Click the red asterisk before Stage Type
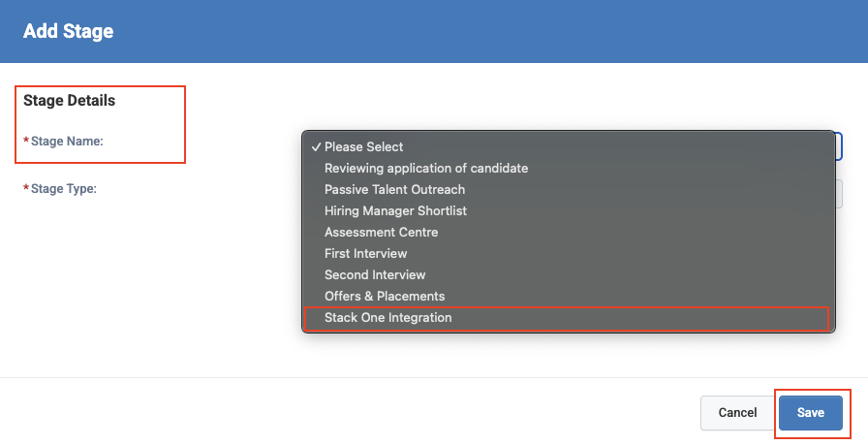 (x=26, y=189)
